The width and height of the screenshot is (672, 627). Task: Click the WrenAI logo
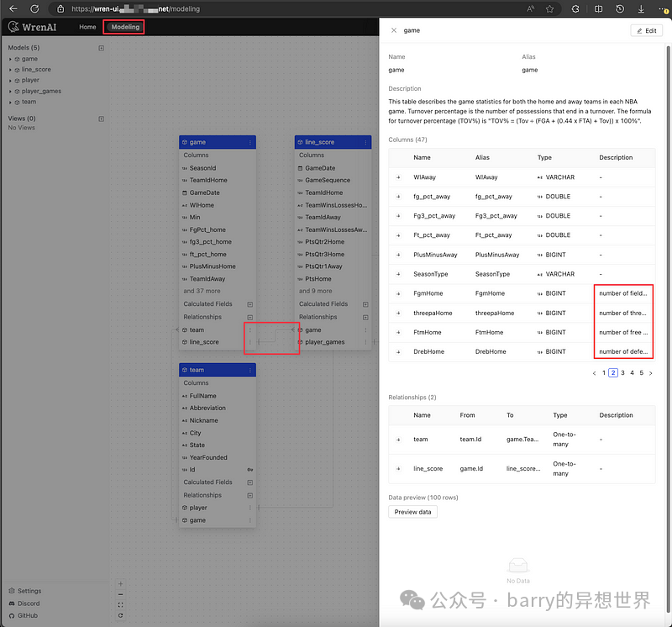(32, 27)
